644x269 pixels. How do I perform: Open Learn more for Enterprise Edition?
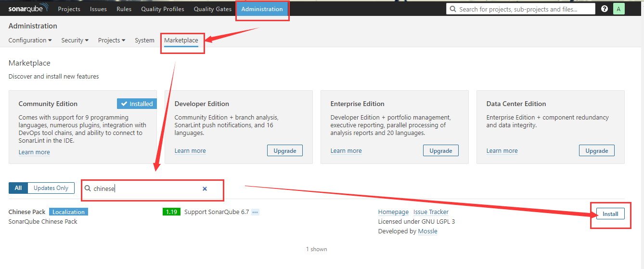(x=346, y=151)
